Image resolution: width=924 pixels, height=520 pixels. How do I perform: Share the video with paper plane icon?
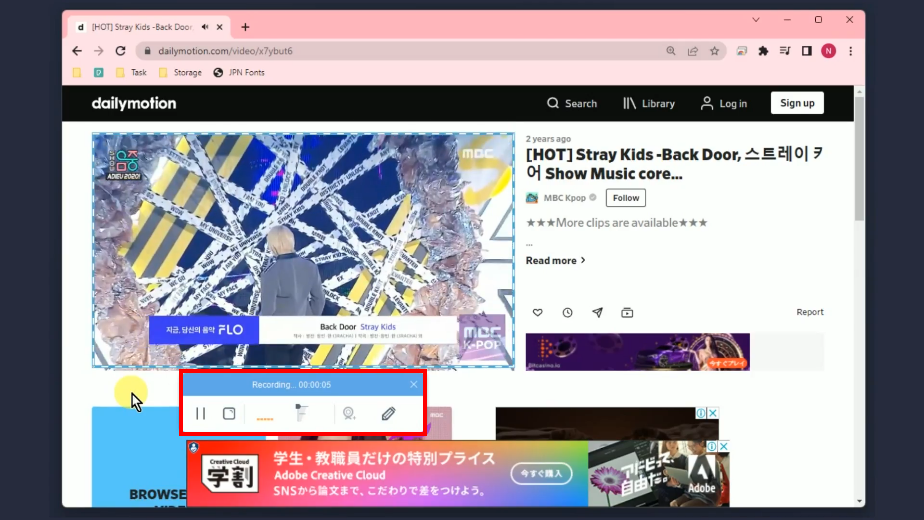[x=598, y=312]
